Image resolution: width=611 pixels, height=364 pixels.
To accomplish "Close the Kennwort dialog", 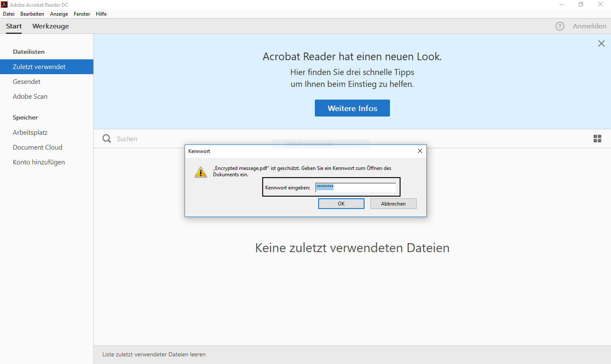I will click(x=420, y=151).
